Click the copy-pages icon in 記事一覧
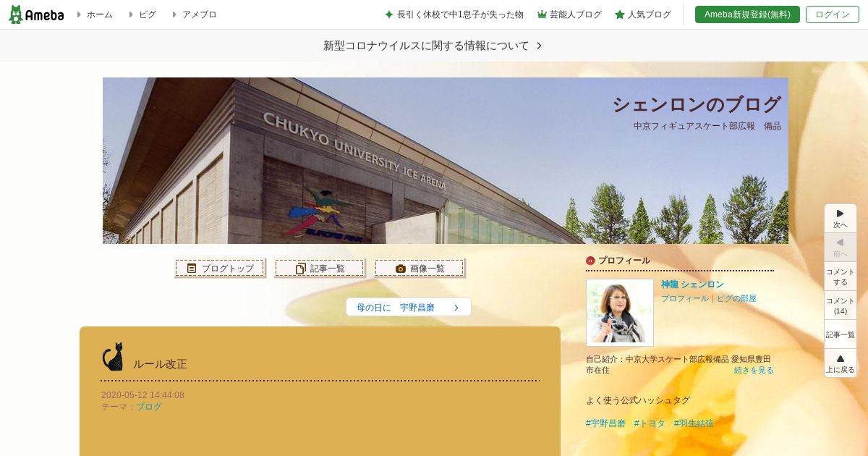This screenshot has width=868, height=456. pos(301,268)
